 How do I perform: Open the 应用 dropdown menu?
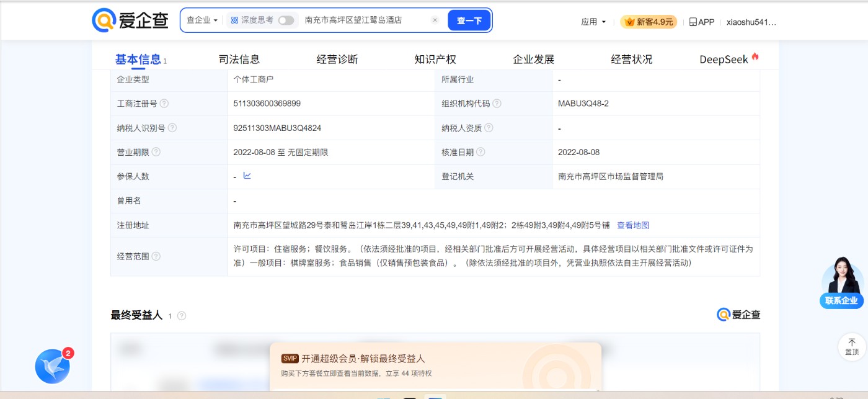(593, 22)
